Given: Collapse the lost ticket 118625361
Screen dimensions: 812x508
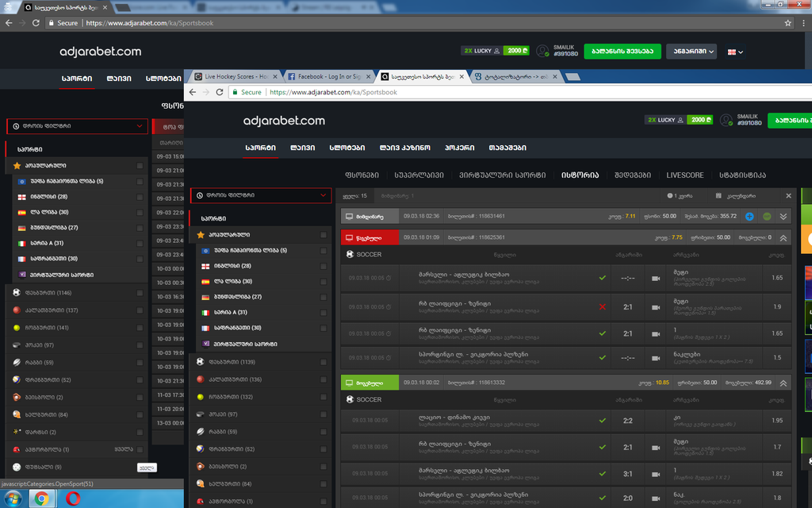Looking at the screenshot, I should click(783, 237).
